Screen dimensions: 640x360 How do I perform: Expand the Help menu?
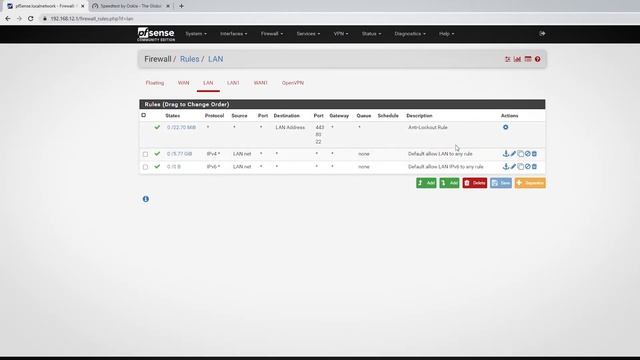[447, 34]
